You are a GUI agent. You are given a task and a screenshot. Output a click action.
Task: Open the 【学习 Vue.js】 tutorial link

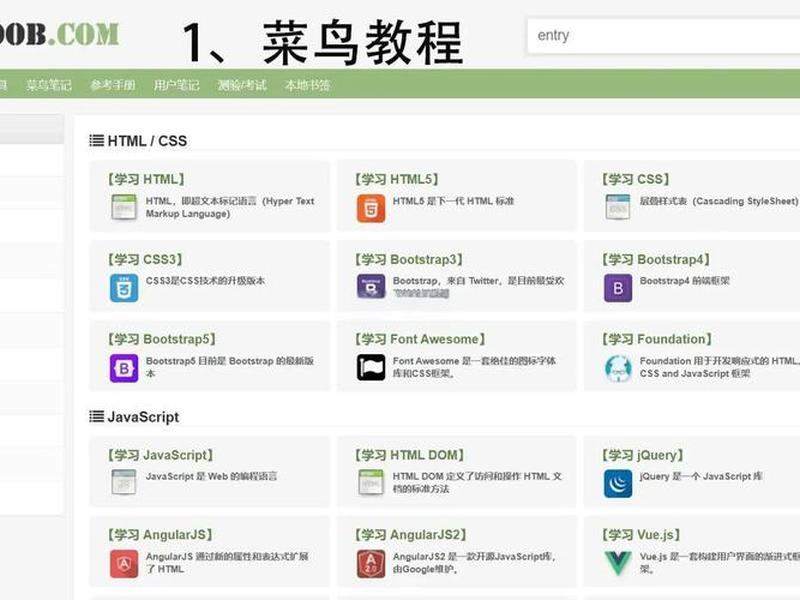tap(641, 535)
